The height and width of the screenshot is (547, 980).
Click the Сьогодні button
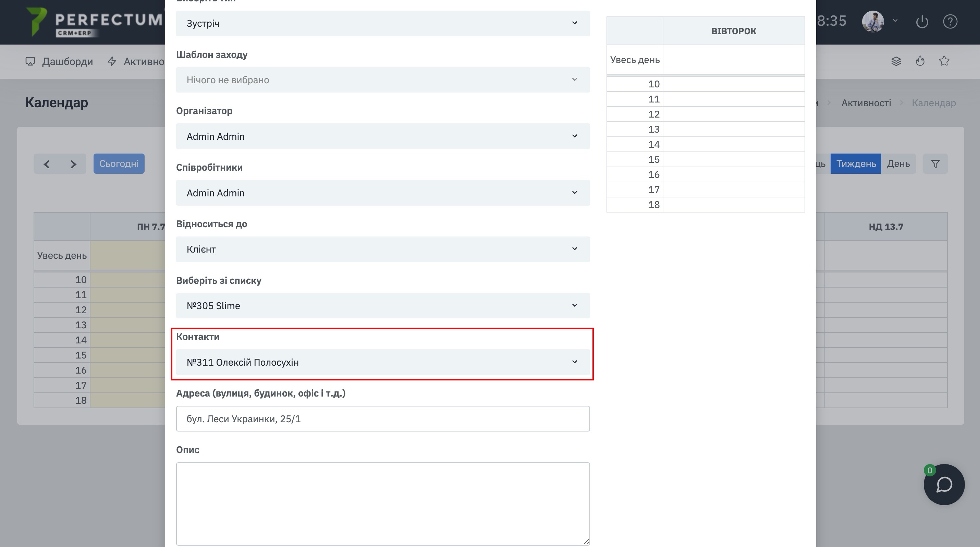tap(119, 164)
